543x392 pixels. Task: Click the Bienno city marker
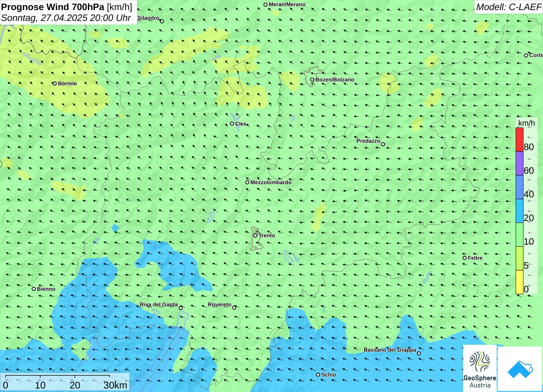pos(34,289)
